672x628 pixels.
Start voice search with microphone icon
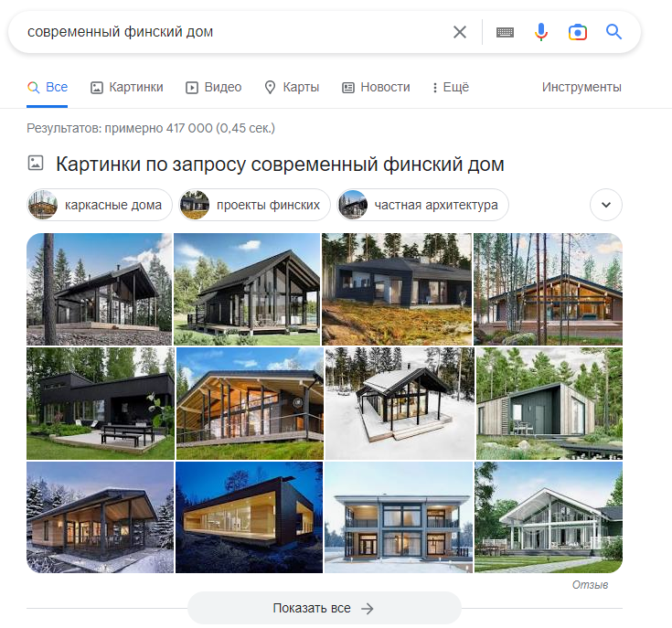click(541, 32)
